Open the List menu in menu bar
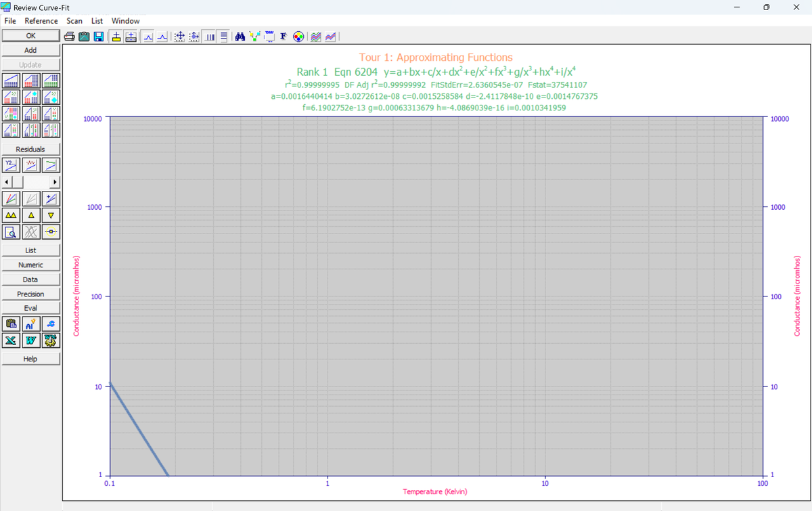 pyautogui.click(x=97, y=21)
